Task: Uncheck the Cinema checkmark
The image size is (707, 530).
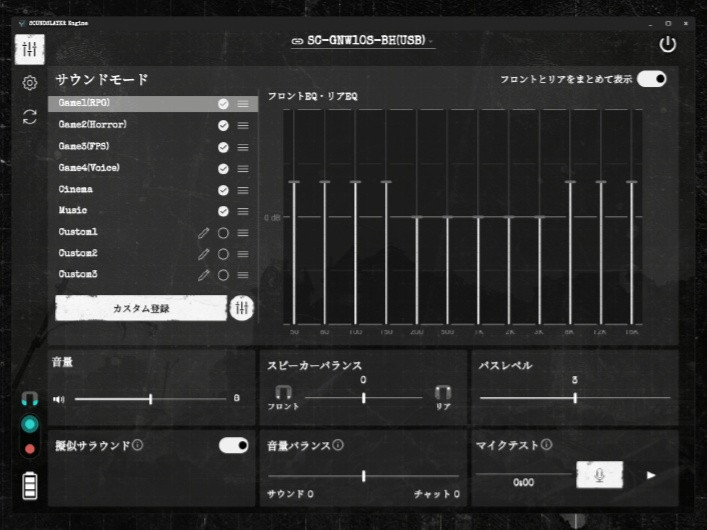Action: click(223, 190)
